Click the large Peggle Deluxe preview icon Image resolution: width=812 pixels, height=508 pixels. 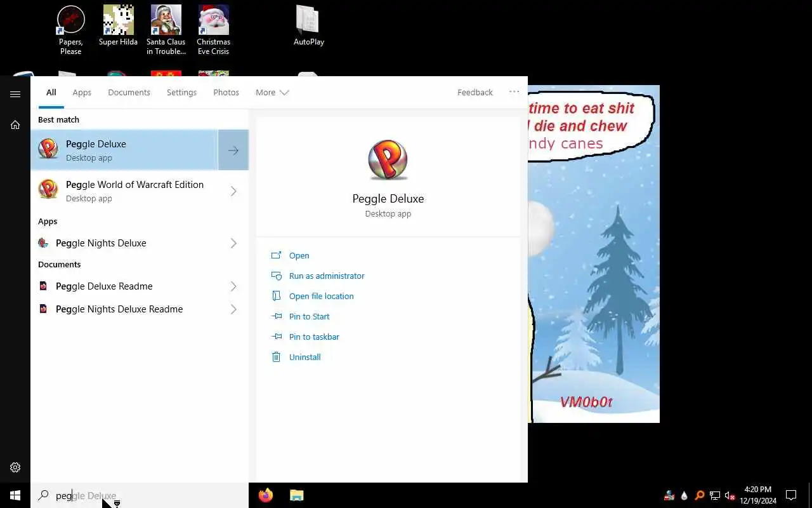[388, 160]
